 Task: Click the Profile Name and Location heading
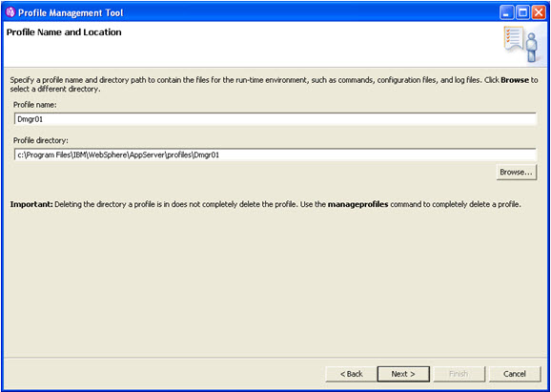coord(64,32)
